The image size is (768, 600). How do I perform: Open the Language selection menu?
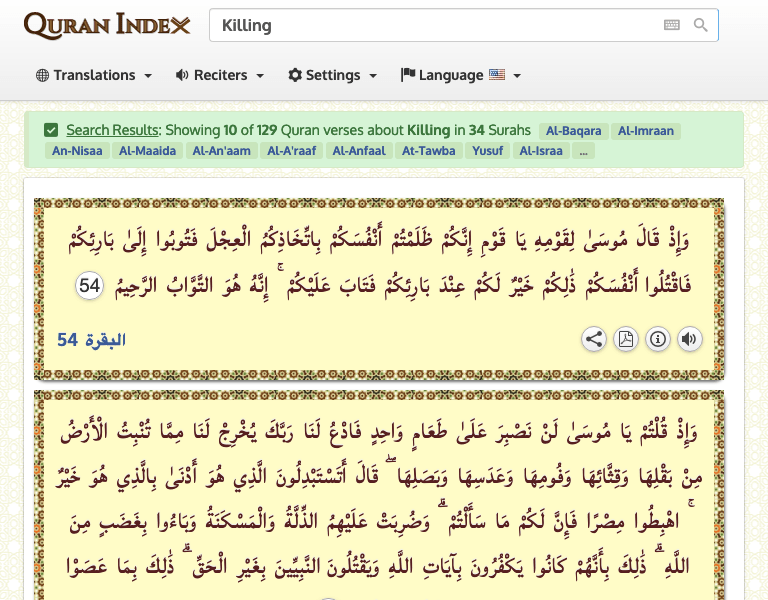(456, 75)
